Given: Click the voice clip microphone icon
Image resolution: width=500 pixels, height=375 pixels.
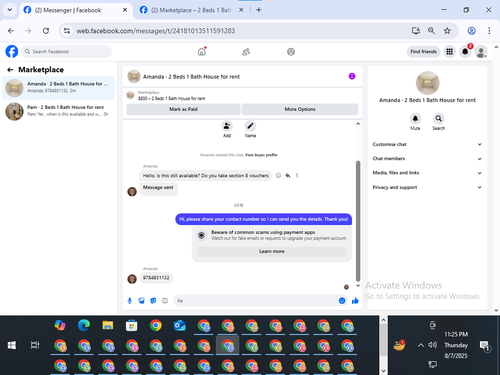Looking at the screenshot, I should (130, 301).
